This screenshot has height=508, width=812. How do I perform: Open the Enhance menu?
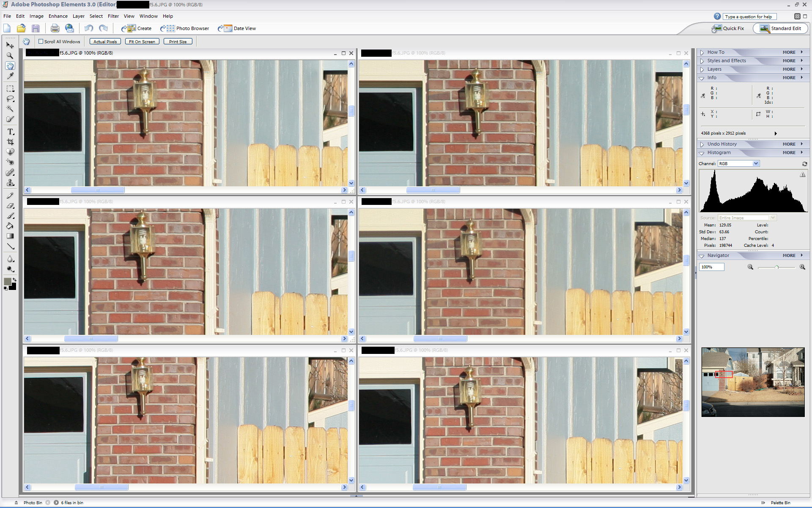tap(58, 16)
